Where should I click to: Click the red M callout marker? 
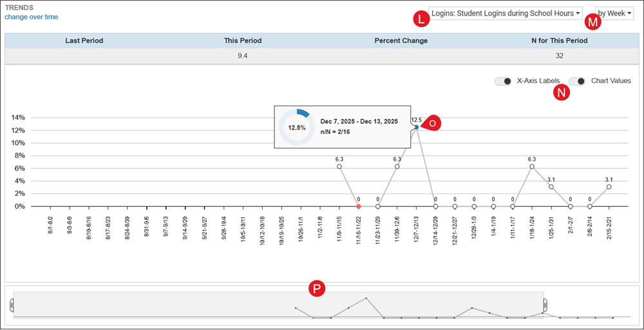592,22
